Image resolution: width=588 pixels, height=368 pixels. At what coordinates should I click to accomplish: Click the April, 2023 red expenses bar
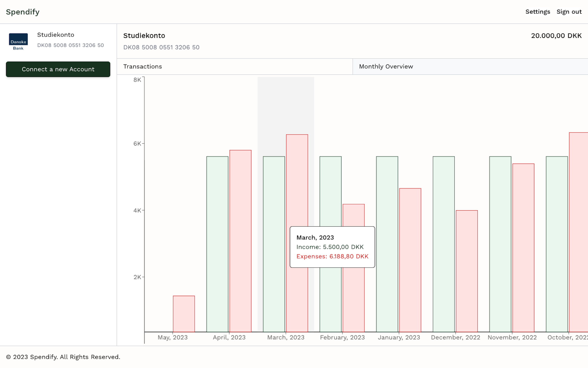[240, 241]
